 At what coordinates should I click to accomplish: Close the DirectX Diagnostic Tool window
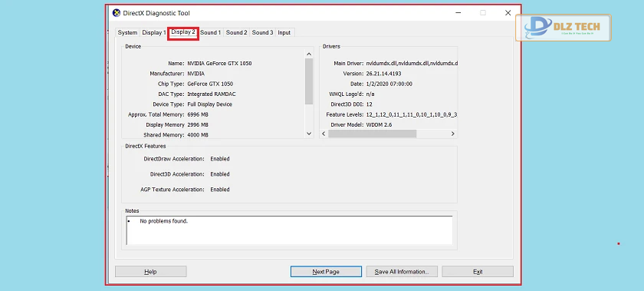click(x=508, y=13)
